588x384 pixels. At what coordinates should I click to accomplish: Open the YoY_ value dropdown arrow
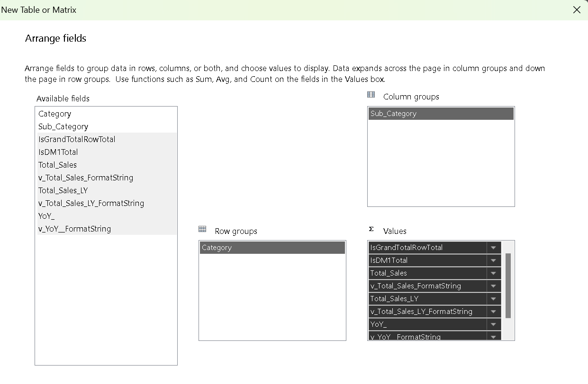(x=493, y=324)
